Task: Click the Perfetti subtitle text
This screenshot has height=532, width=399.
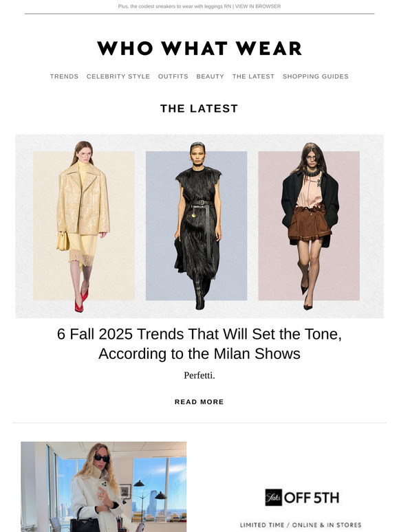Action: pos(199,375)
